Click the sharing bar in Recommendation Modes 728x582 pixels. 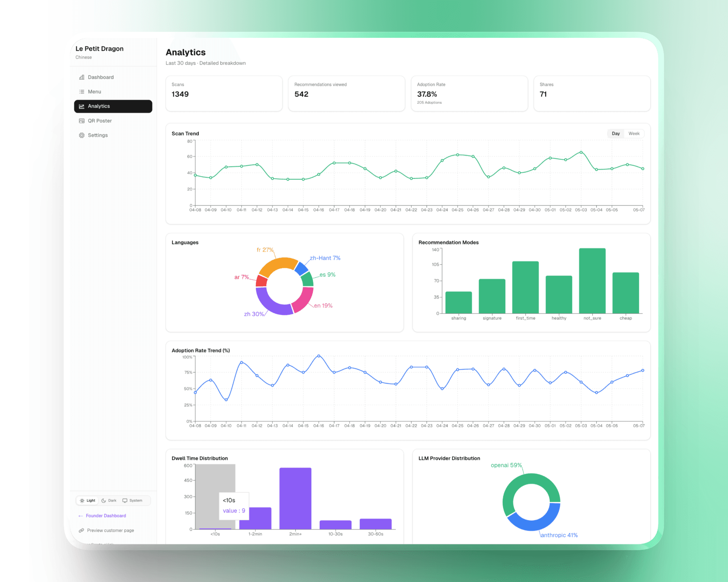[459, 302]
